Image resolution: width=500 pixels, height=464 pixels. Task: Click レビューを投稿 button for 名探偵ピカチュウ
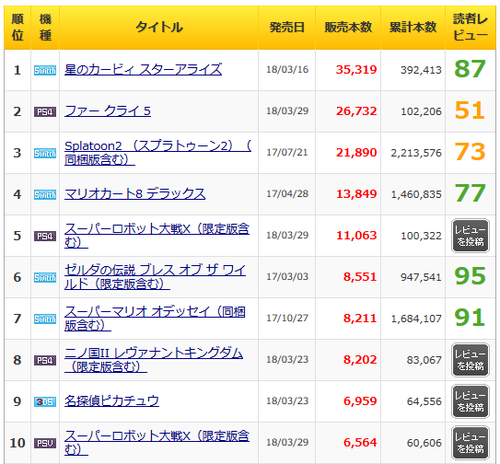(x=470, y=401)
